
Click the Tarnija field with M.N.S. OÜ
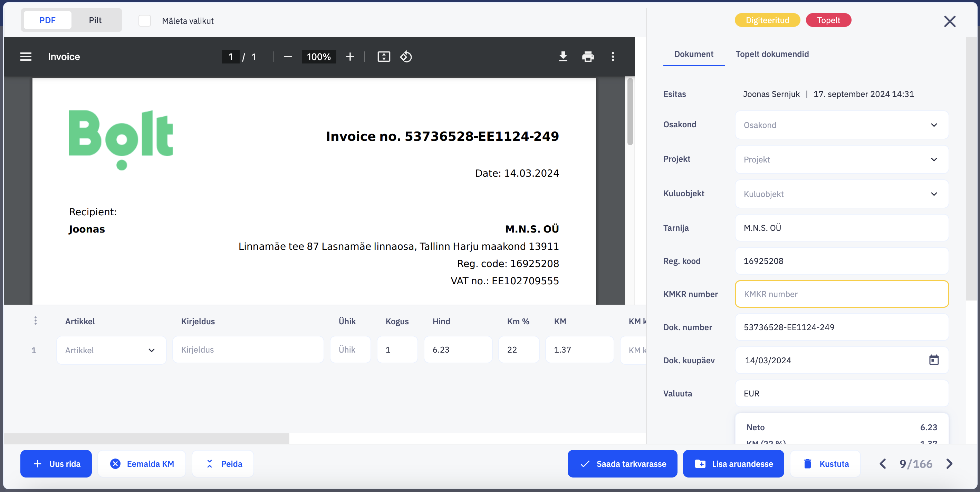[842, 228]
